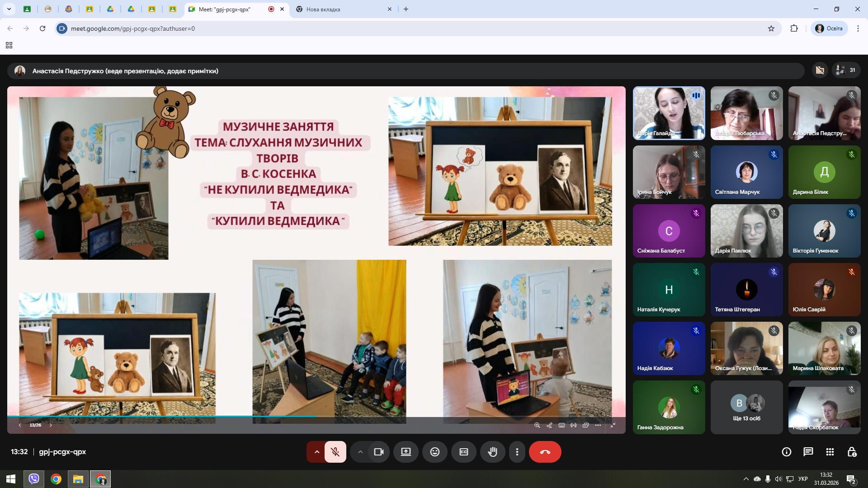868x488 pixels.
Task: Switch to the Meet "gpj-pcgx-qpx" tab
Action: click(x=236, y=9)
